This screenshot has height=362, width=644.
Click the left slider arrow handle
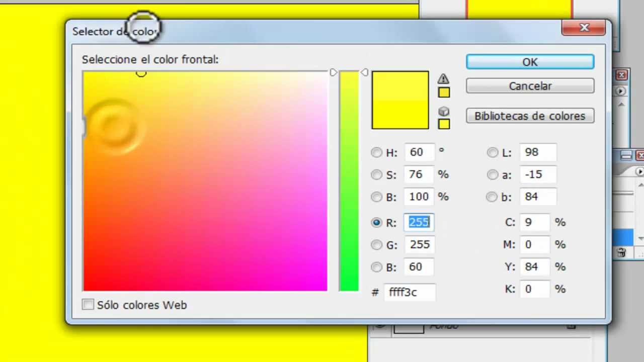(333, 72)
